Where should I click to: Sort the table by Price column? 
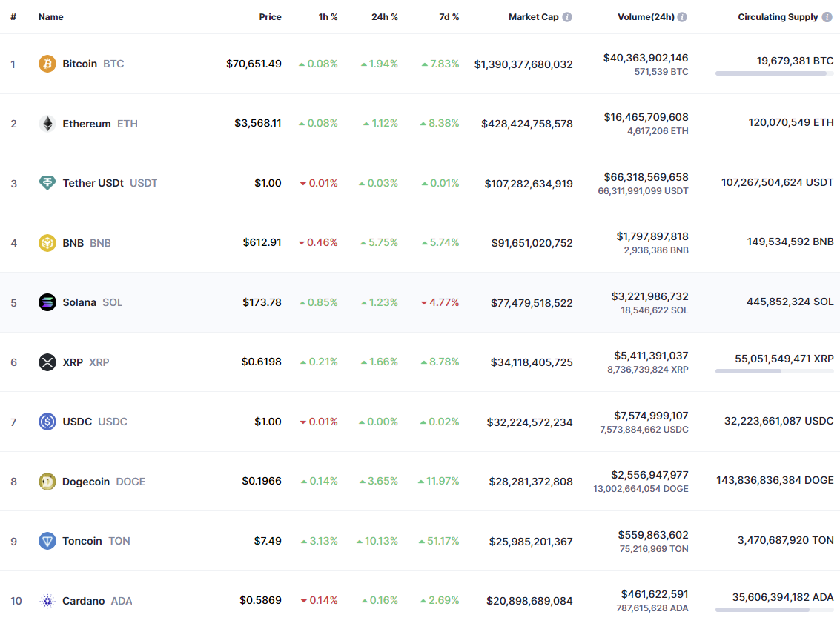coord(270,17)
